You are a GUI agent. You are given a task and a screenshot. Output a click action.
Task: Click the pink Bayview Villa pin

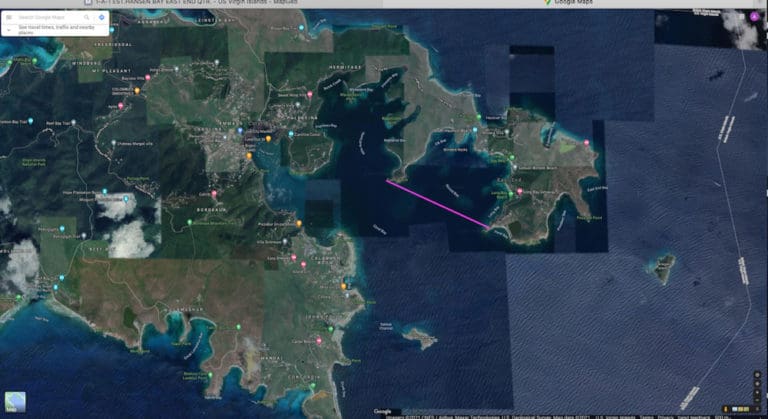click(x=147, y=77)
